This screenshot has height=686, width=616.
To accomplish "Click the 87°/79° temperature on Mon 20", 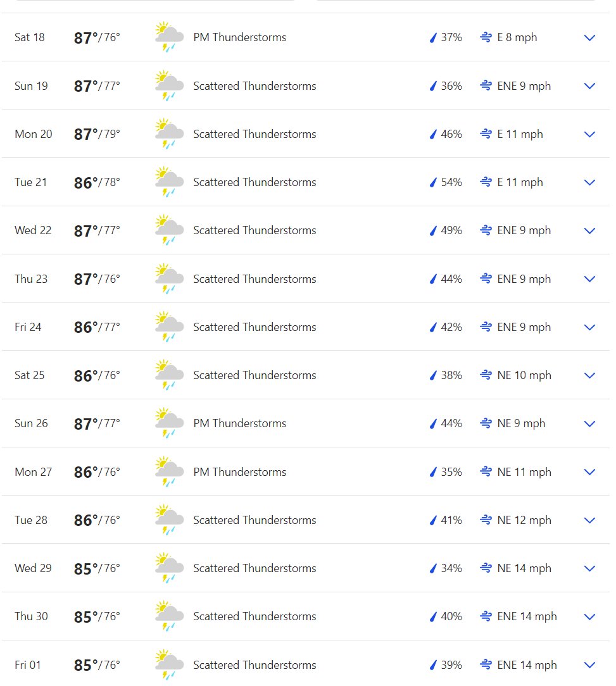I will click(97, 134).
